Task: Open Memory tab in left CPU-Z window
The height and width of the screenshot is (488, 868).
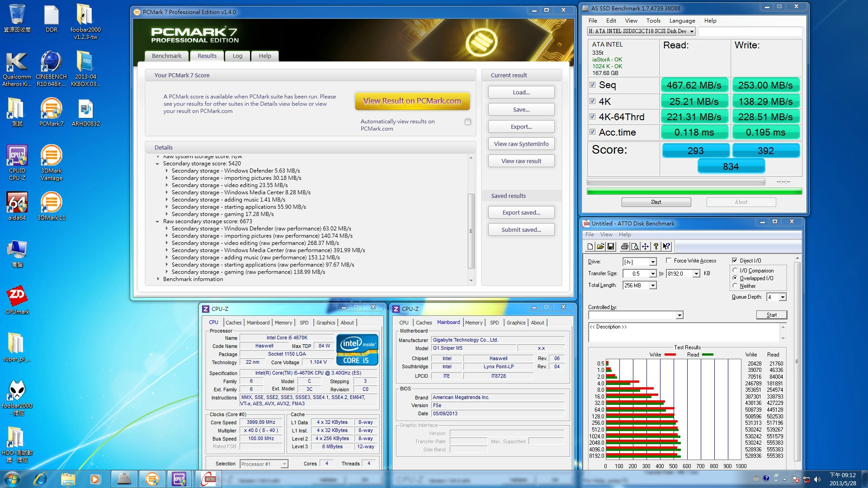Action: (283, 323)
